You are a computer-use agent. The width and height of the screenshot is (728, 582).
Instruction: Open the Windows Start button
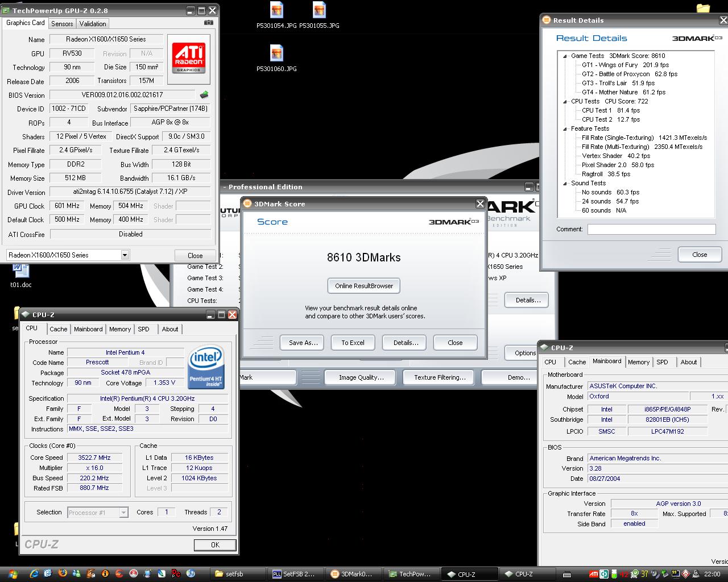point(12,574)
